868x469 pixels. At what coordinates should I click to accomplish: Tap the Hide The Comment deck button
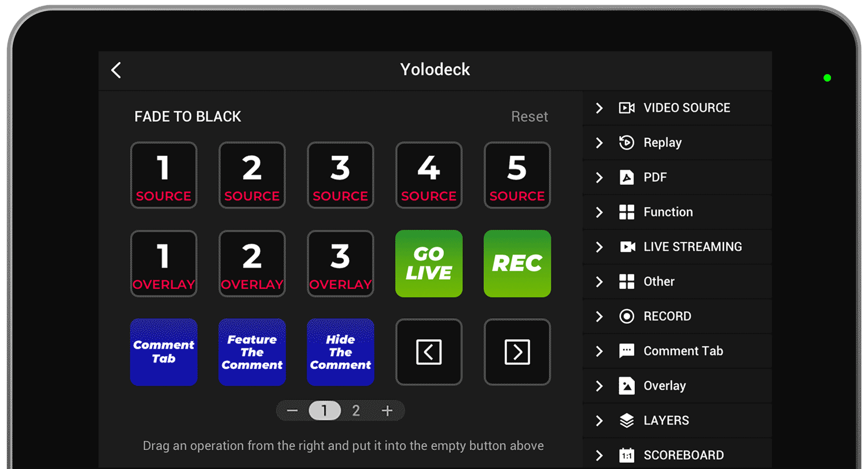pos(340,352)
